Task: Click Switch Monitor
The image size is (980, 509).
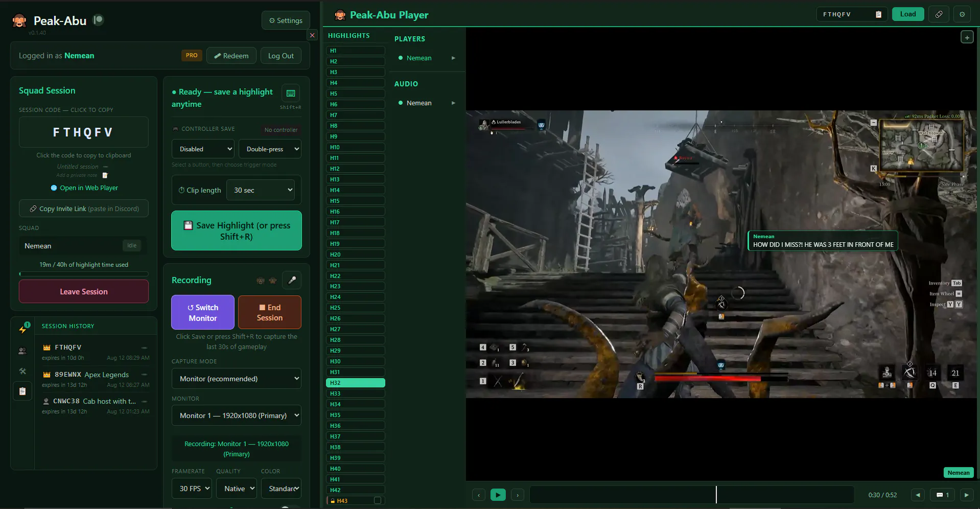Action: click(203, 312)
